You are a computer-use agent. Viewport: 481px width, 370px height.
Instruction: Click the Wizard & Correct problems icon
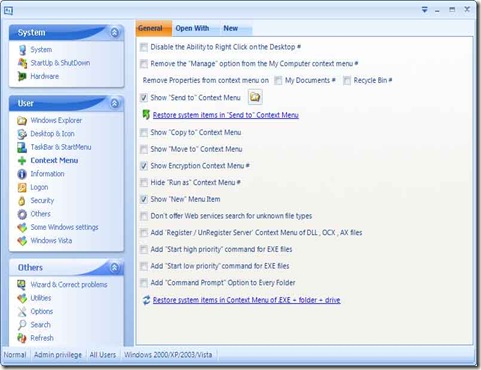[22, 285]
